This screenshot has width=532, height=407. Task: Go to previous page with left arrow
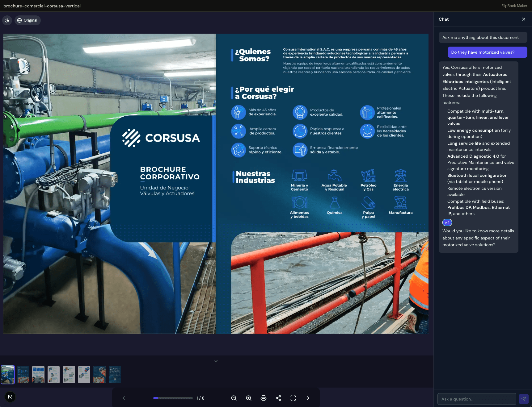(x=124, y=398)
